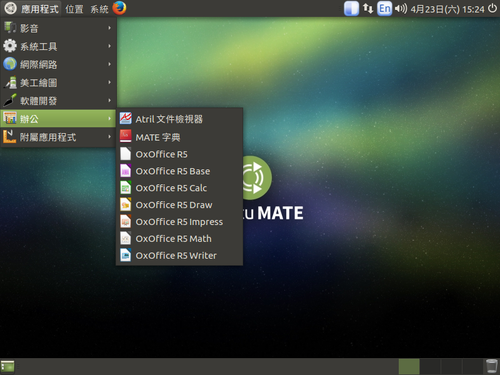Screen dimensions: 500x375
Task: Open OxOffice R5 Writer
Action: [179, 256]
